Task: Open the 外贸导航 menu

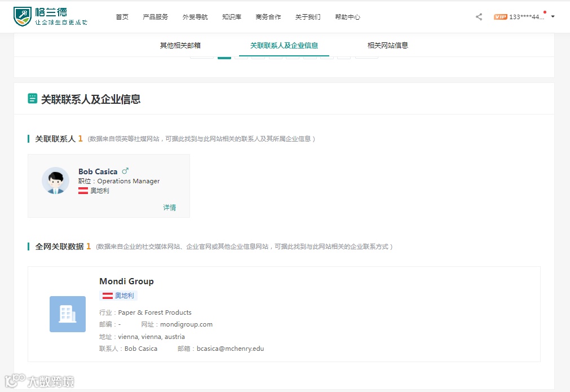Action: point(195,17)
